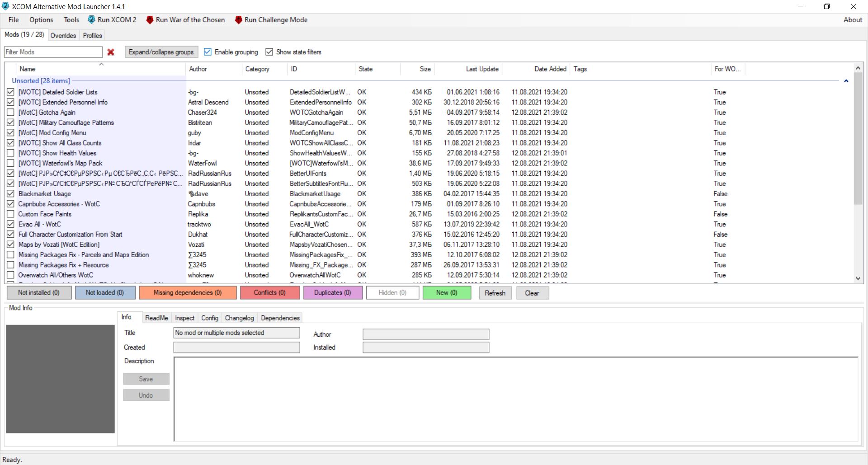
Task: Click the mod preview image placeholder
Action: point(61,379)
